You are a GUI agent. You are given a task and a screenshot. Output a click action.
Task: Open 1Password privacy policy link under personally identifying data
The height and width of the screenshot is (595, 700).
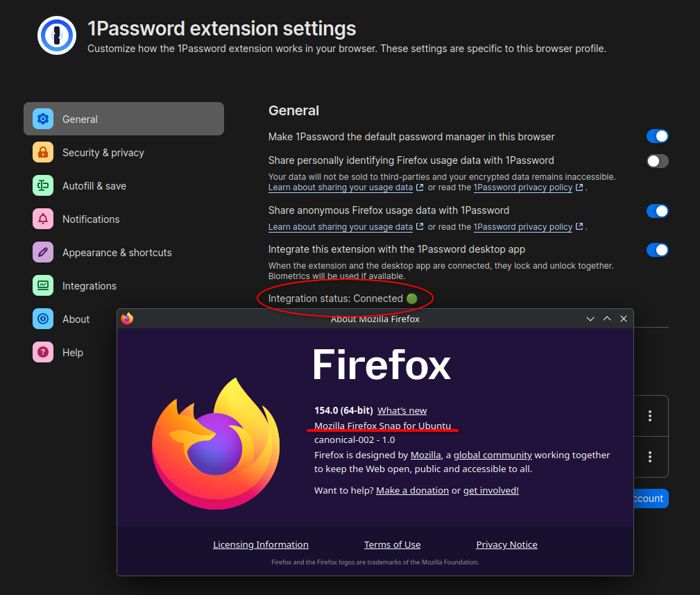[x=523, y=187]
